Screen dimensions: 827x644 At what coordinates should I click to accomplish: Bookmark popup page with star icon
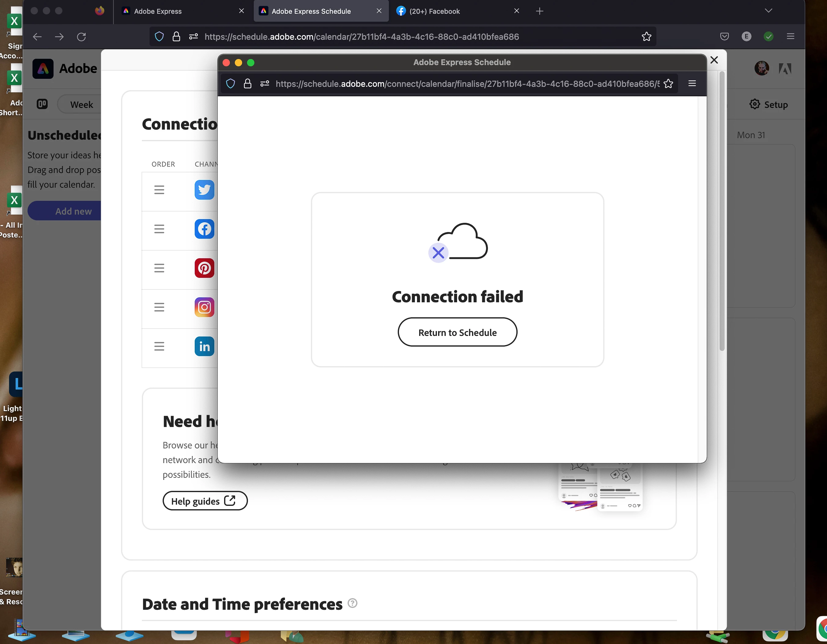click(x=668, y=84)
